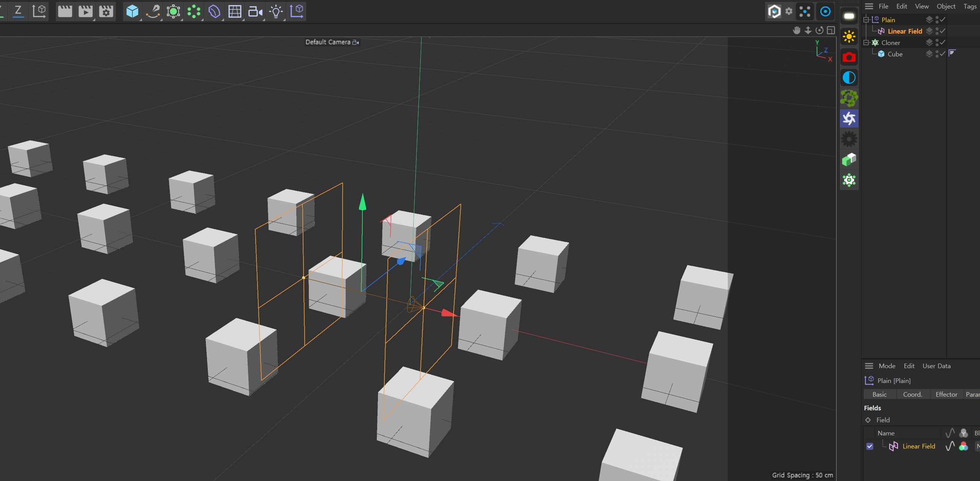Select the yellow sun icon in sidebar

pos(849,36)
